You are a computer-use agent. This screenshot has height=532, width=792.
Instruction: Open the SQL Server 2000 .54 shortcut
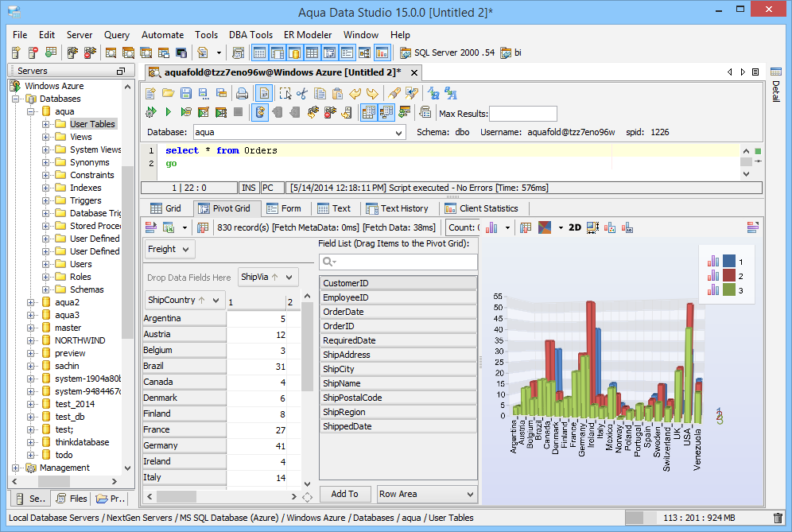tap(447, 52)
